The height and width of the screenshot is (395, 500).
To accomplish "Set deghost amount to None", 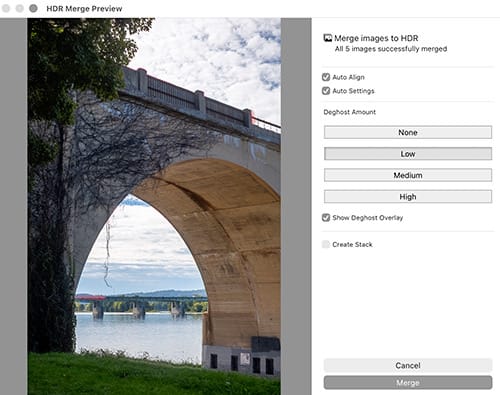I will (x=408, y=132).
